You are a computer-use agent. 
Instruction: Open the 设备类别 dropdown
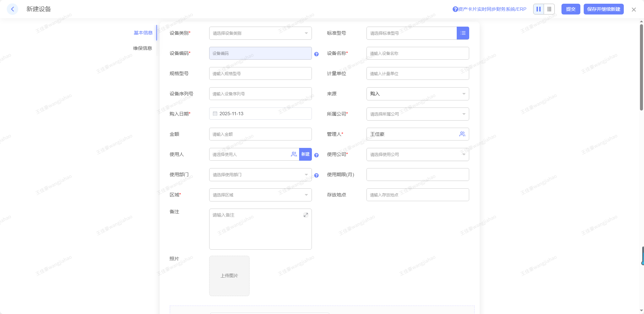(260, 33)
